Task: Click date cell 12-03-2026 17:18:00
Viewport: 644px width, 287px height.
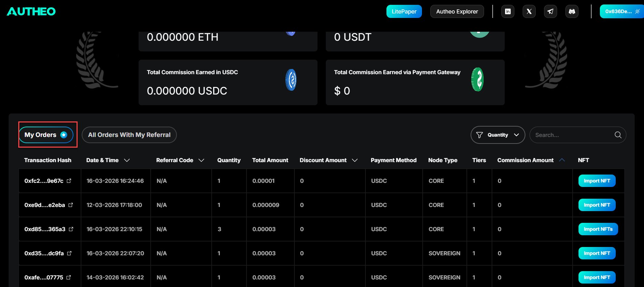Action: tap(114, 205)
